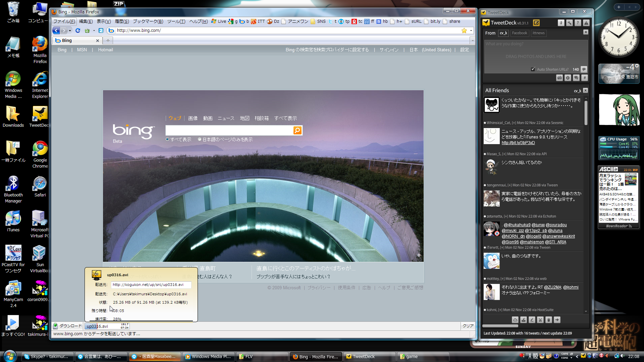Click All Friends vertical scrollbar thumb
The height and width of the screenshot is (362, 644).
coord(586,113)
